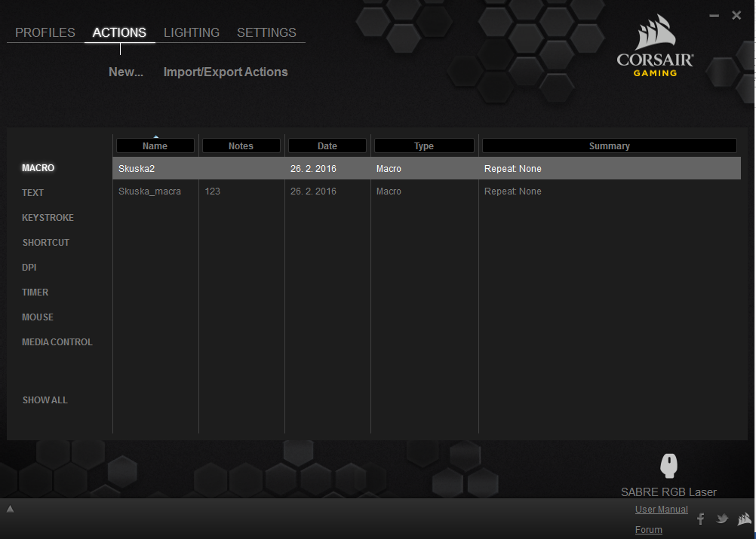The height and width of the screenshot is (539, 756).
Task: Go to the Settings tab
Action: 266,32
